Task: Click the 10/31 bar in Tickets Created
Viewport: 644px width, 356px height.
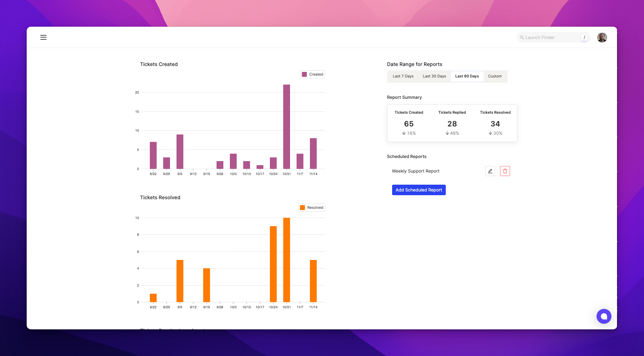Action: (286, 127)
